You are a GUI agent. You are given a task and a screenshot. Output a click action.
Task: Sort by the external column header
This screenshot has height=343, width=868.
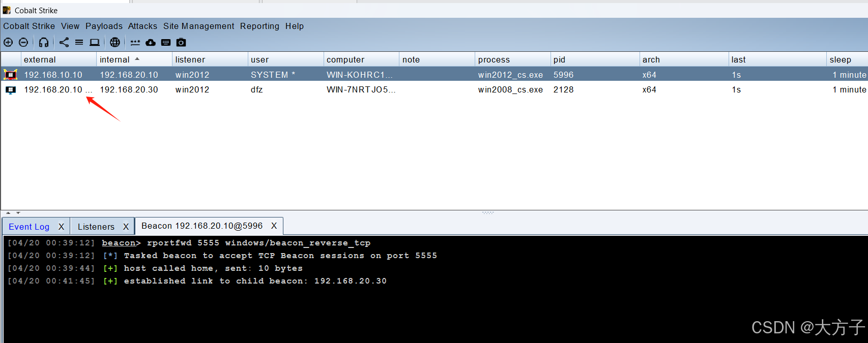[x=59, y=59]
